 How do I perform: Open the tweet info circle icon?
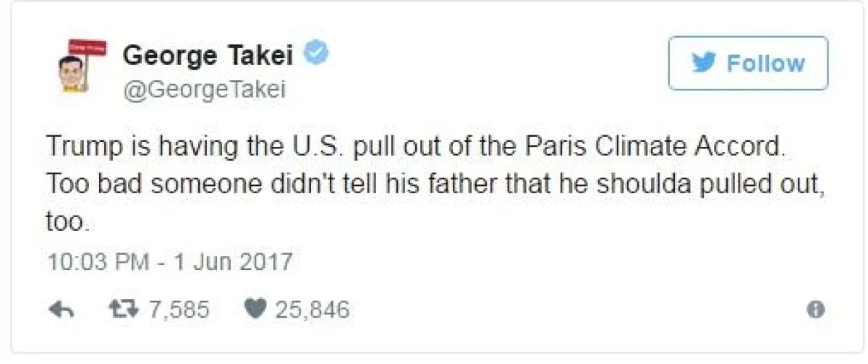coord(815,310)
